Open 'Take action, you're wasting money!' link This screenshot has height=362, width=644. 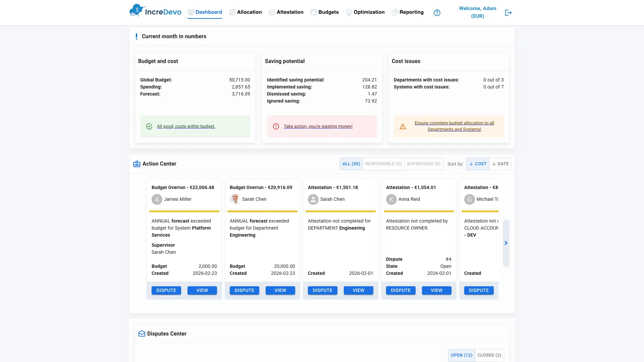tap(318, 126)
